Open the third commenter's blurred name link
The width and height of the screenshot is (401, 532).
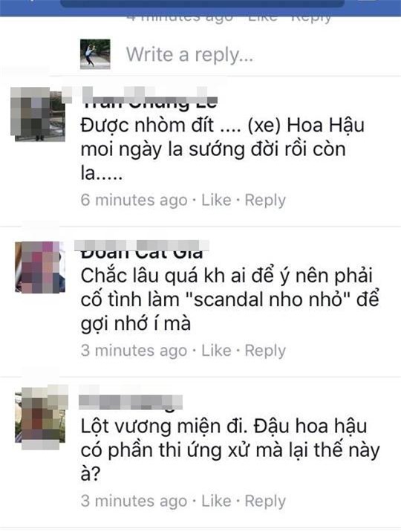[x=131, y=400]
